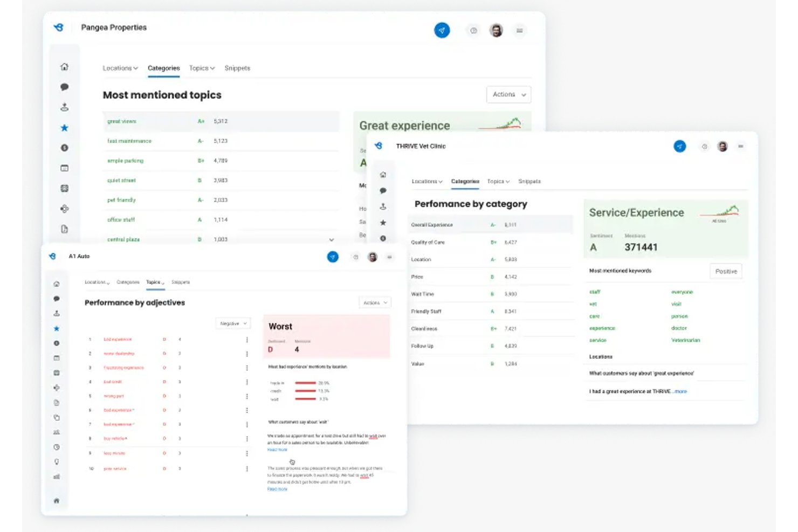798x532 pixels.
Task: Select 'pet friendly' topic in Pangea Properties
Action: [121, 200]
